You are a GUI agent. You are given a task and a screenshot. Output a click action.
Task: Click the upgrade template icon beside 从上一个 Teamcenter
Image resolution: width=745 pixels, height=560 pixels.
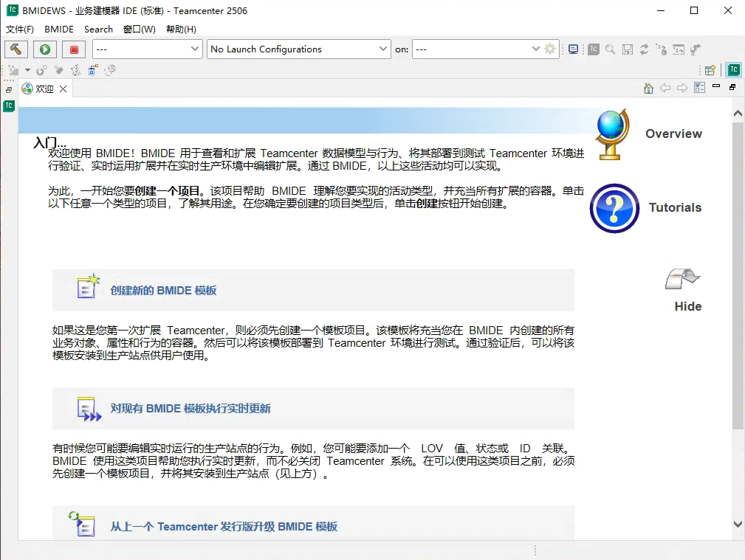click(82, 524)
